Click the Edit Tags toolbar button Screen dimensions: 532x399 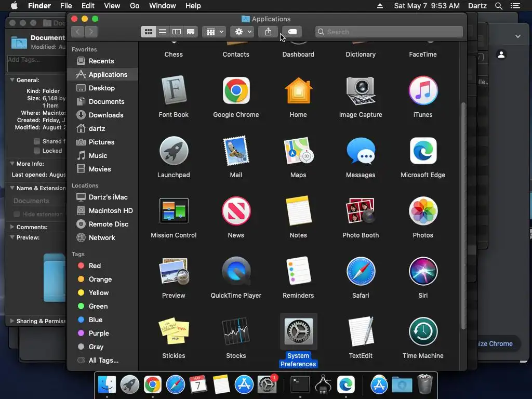[292, 32]
